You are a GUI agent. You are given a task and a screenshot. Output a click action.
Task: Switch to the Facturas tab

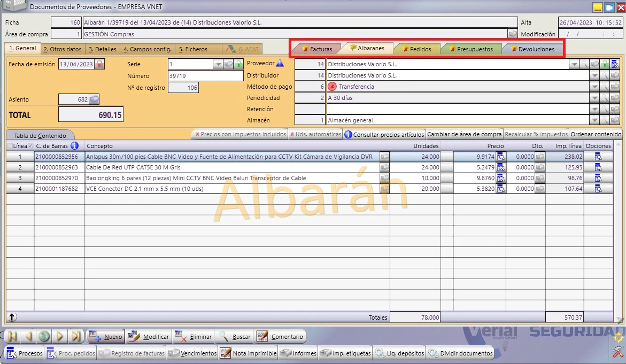coord(318,49)
